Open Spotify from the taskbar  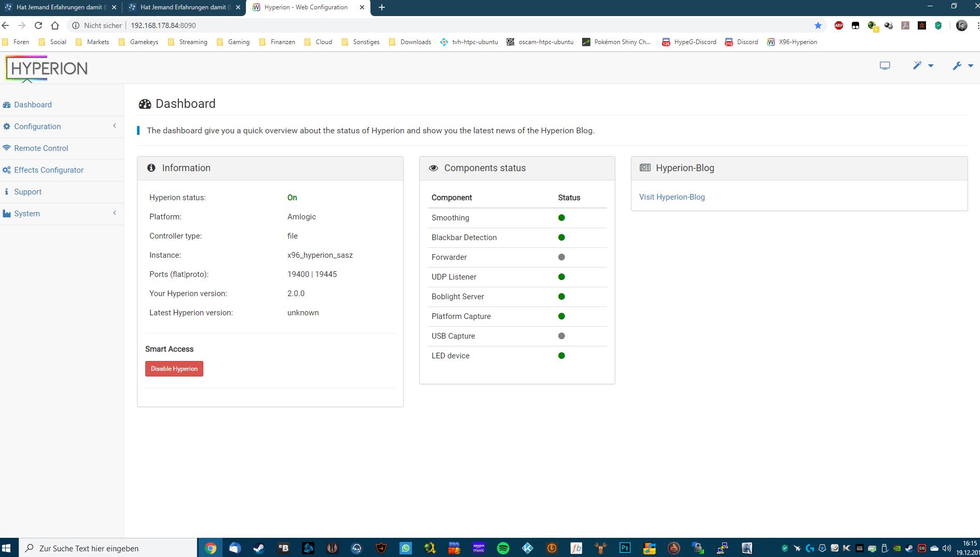point(503,548)
